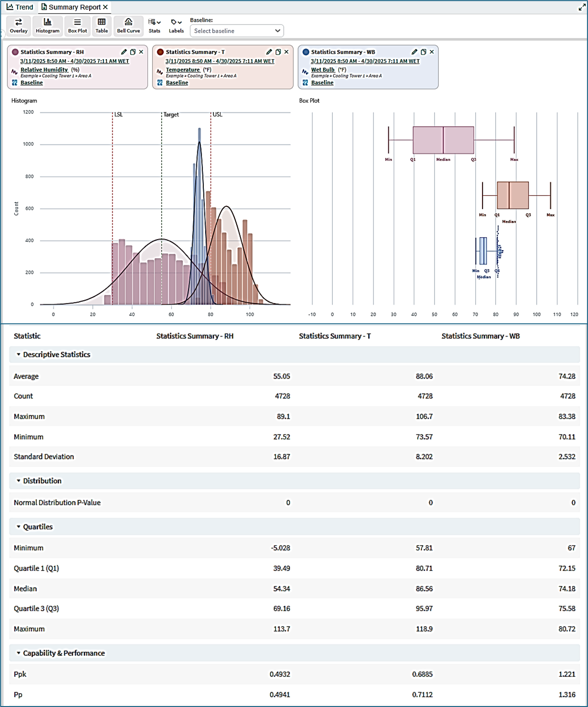588x707 pixels.
Task: Open the Baseline link in WB card
Action: point(322,83)
